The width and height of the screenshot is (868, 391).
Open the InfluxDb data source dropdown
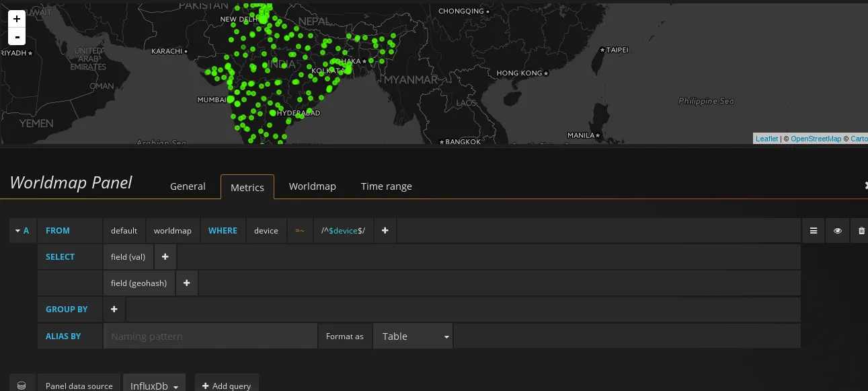(154, 386)
